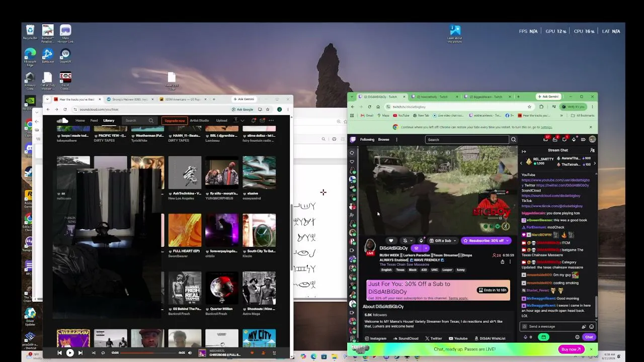Open the Texas Chain Saw Massacre category link
The width and height of the screenshot is (644, 362).
[405, 264]
